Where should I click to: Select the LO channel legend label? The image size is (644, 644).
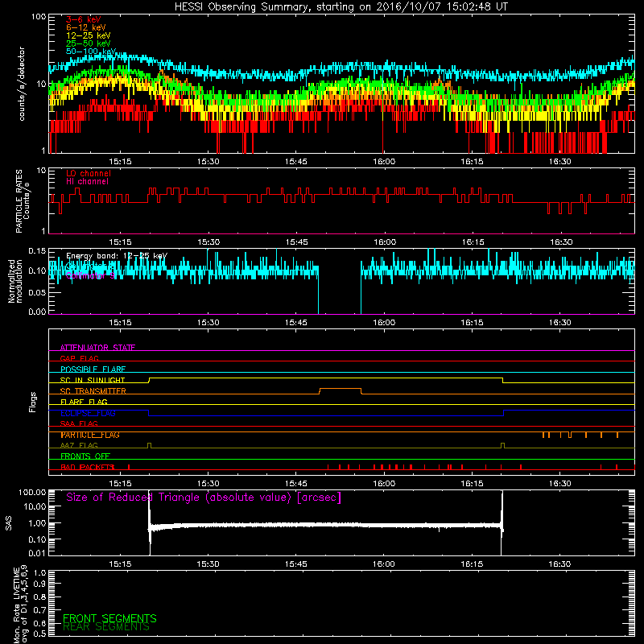tap(89, 173)
